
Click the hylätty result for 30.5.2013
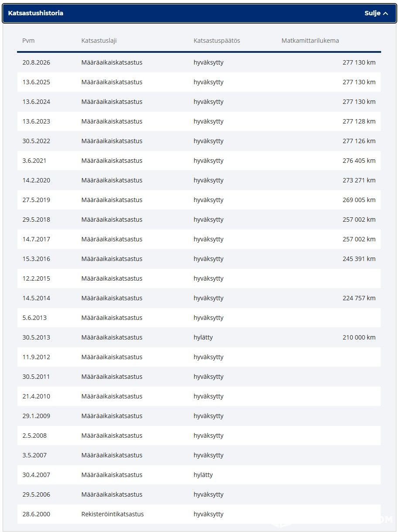point(203,337)
